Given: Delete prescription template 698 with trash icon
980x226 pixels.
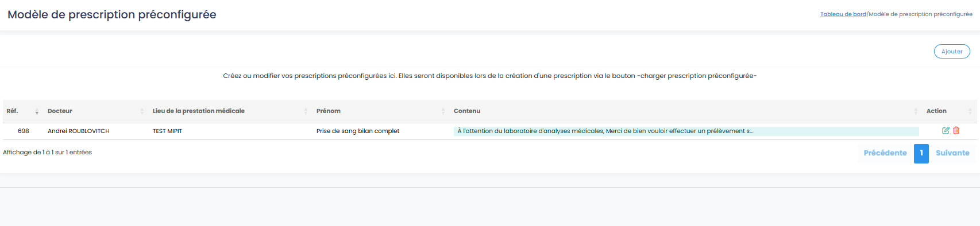Looking at the screenshot, I should tap(956, 131).
